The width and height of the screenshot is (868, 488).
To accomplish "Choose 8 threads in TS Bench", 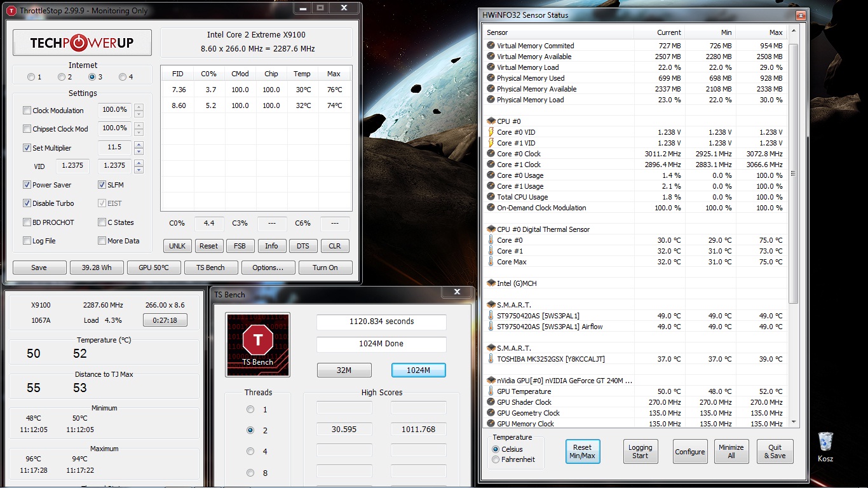I will tap(250, 473).
